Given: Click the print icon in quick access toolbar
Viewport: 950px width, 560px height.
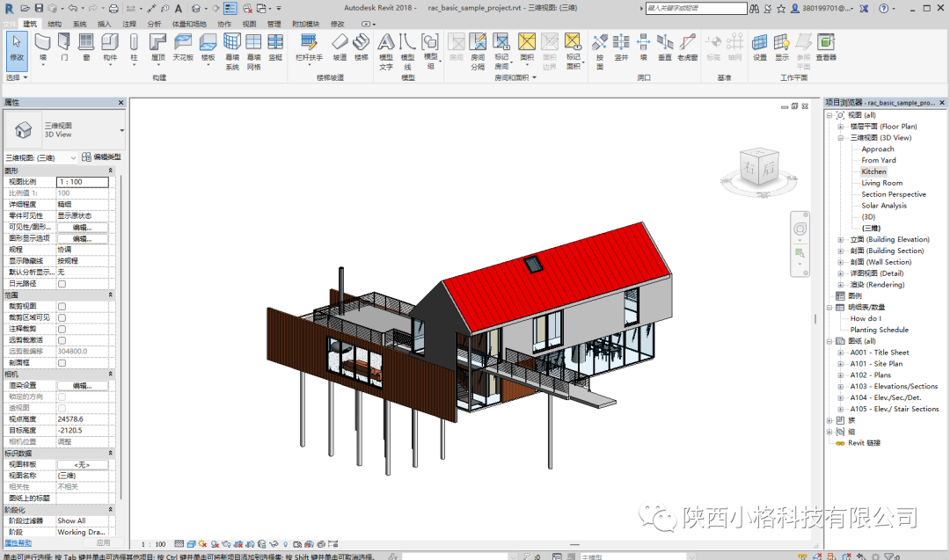Looking at the screenshot, I should tap(113, 9).
